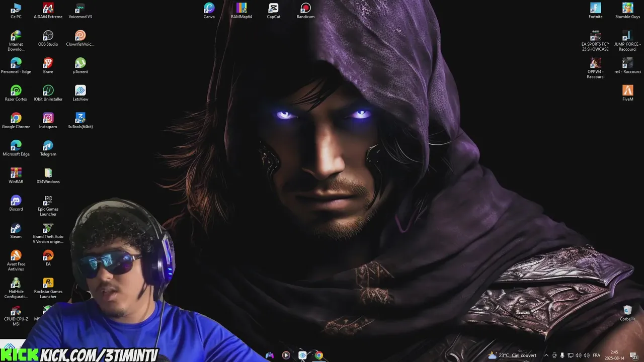Open clock and date 2:45 flyout
644x362 pixels.
pyautogui.click(x=614, y=355)
